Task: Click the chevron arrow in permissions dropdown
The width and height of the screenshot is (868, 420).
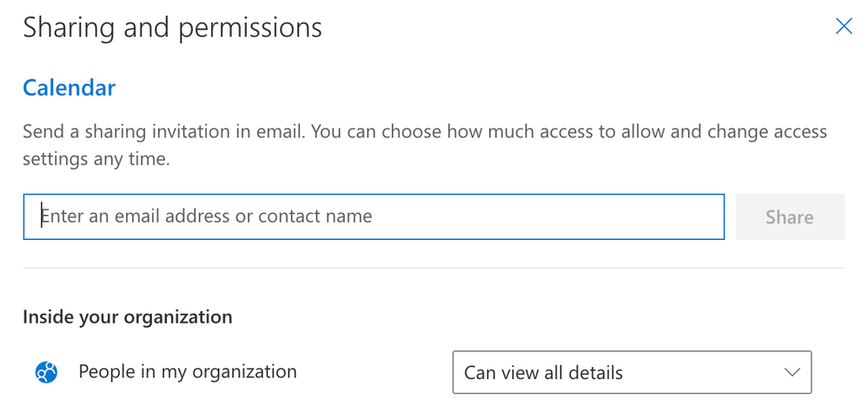Action: pos(792,372)
